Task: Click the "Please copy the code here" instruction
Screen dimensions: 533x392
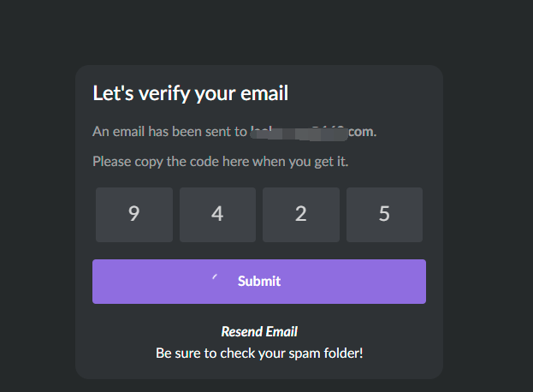Action: (x=220, y=161)
